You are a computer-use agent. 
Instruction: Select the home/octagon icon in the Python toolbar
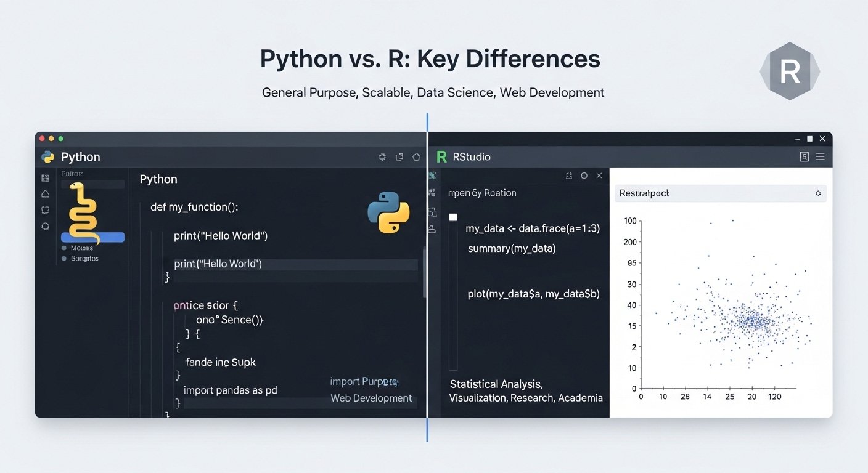pos(416,156)
